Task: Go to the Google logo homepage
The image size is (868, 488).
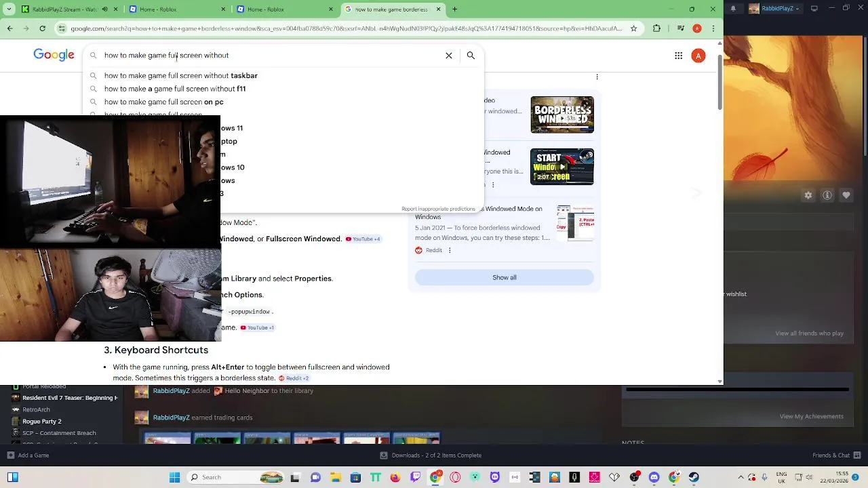Action: 54,55
